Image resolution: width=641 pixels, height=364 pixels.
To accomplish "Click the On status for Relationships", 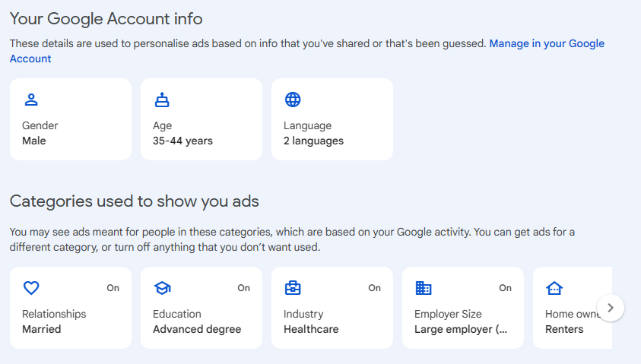I will [113, 288].
